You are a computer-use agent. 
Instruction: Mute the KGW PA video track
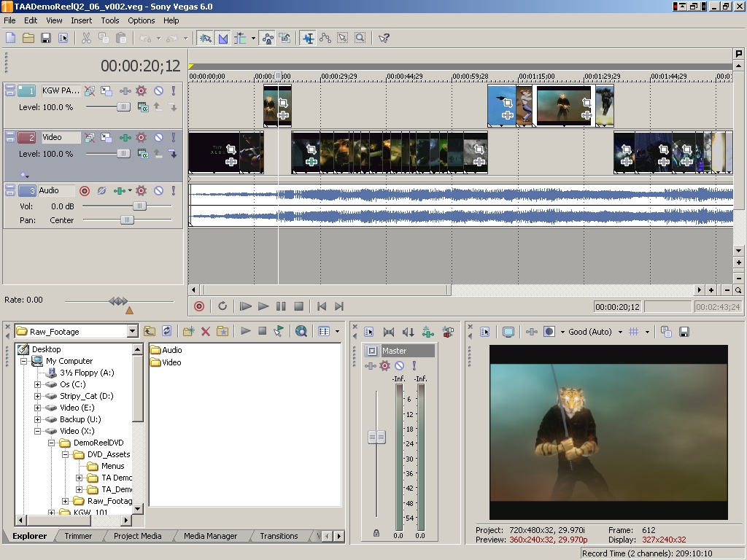pyautogui.click(x=158, y=91)
